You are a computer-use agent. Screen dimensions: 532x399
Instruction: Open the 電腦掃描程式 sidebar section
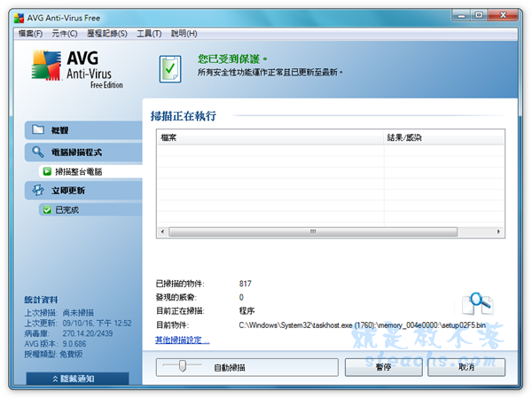pyautogui.click(x=83, y=153)
